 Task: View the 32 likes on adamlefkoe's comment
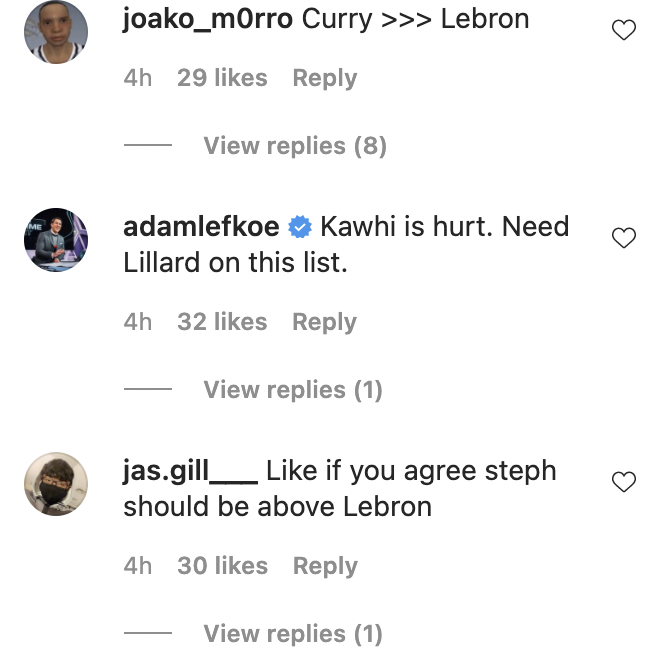pos(222,322)
